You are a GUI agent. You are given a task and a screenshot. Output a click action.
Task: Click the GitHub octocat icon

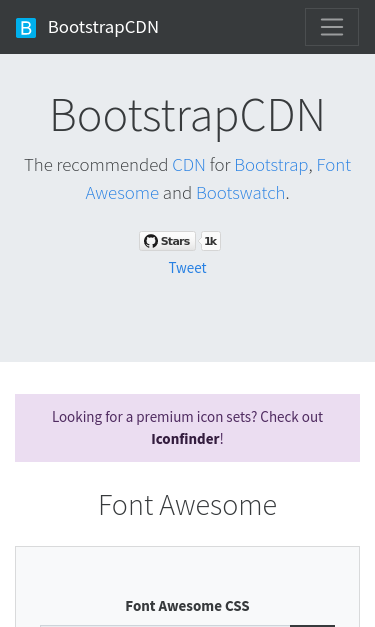click(x=151, y=241)
